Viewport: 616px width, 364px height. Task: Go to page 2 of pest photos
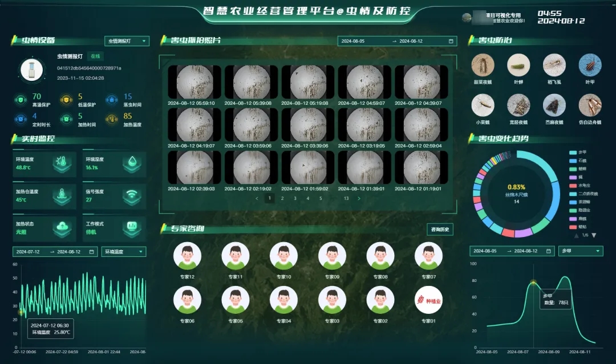coord(282,198)
